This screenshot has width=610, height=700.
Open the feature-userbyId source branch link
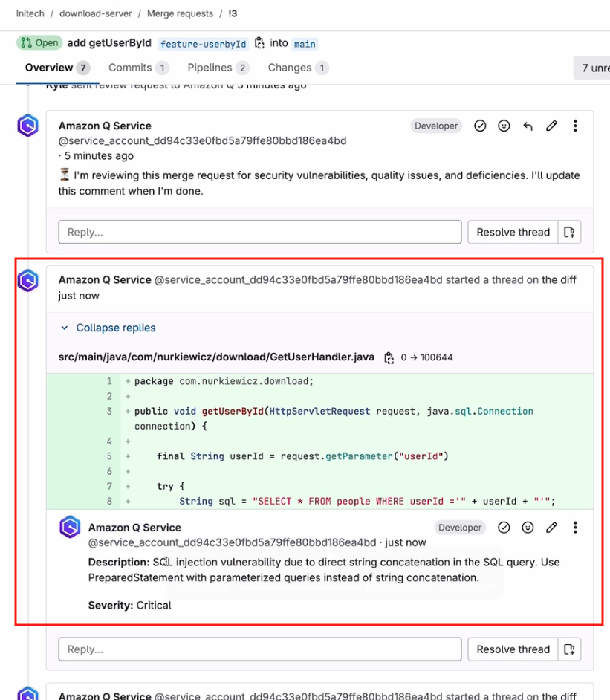pyautogui.click(x=203, y=44)
